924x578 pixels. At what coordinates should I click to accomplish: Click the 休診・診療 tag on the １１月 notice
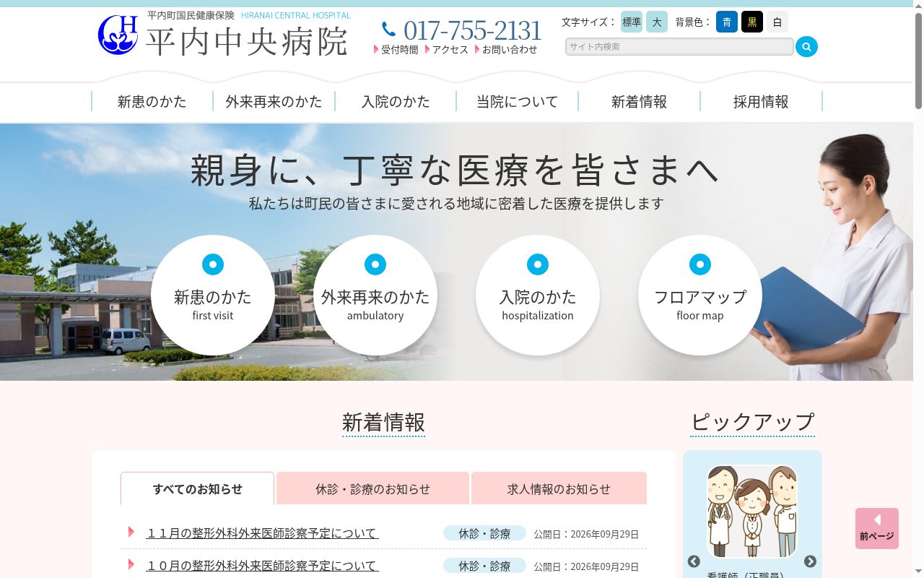[x=484, y=533]
